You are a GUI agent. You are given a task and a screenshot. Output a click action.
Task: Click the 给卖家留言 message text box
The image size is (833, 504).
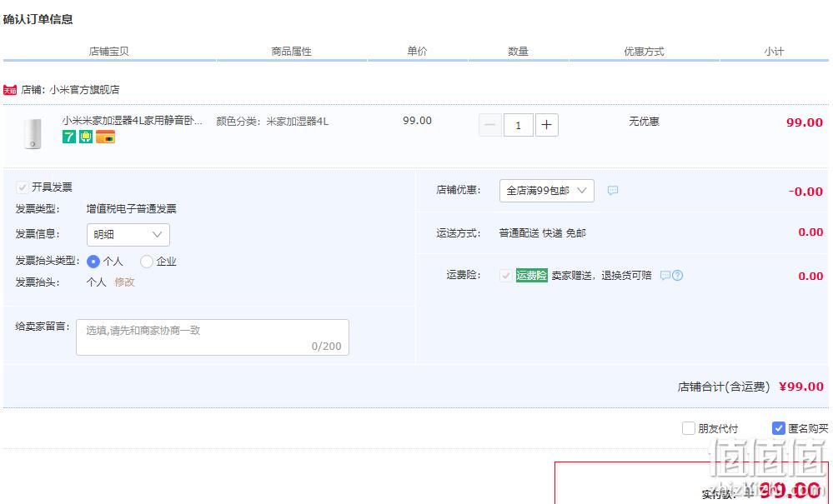point(213,337)
